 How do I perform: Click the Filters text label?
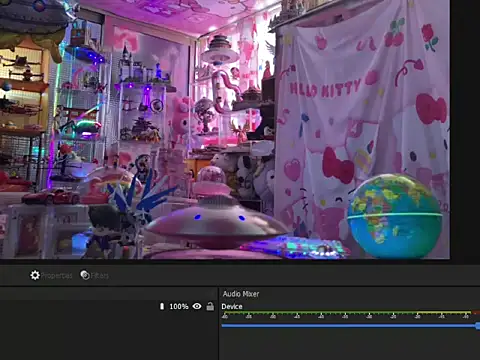100,276
